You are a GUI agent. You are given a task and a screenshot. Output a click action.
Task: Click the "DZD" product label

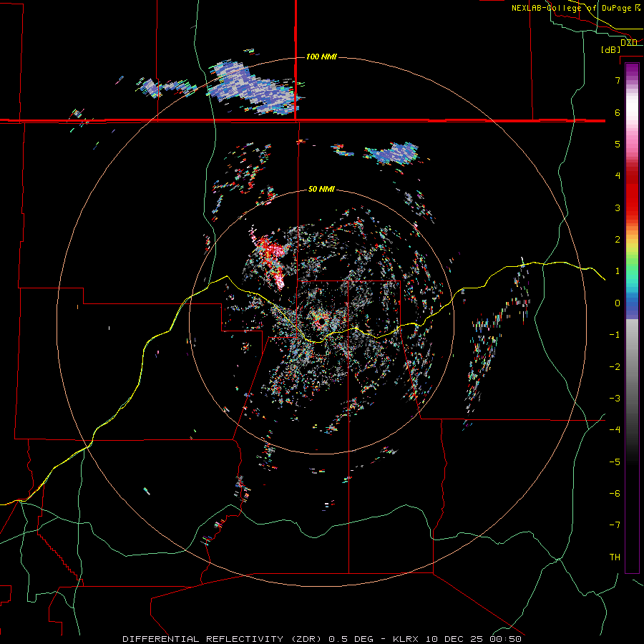(x=629, y=42)
